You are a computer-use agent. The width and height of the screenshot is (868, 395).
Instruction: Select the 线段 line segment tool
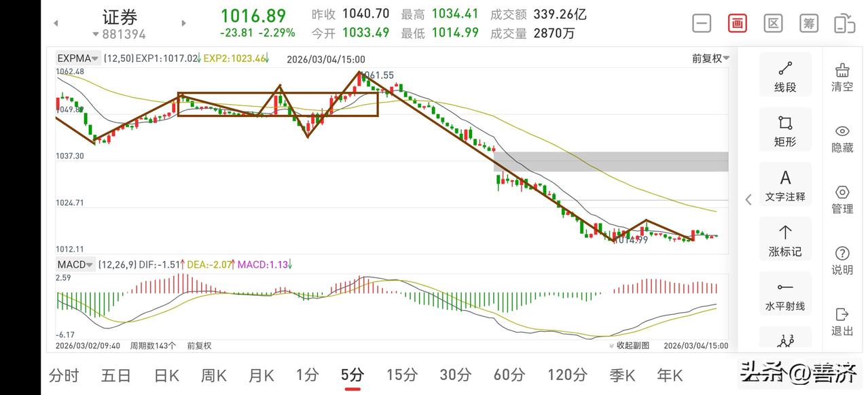[x=785, y=75]
